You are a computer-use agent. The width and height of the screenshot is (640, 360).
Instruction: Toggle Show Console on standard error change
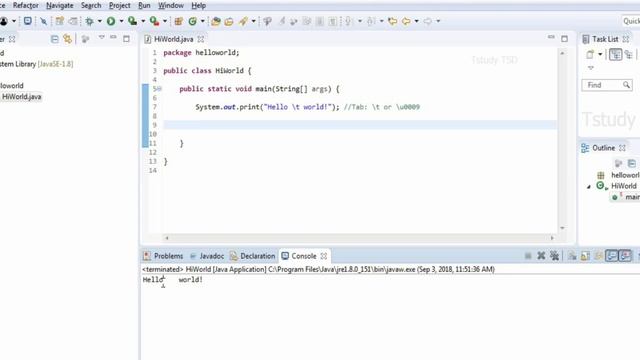(x=625, y=256)
